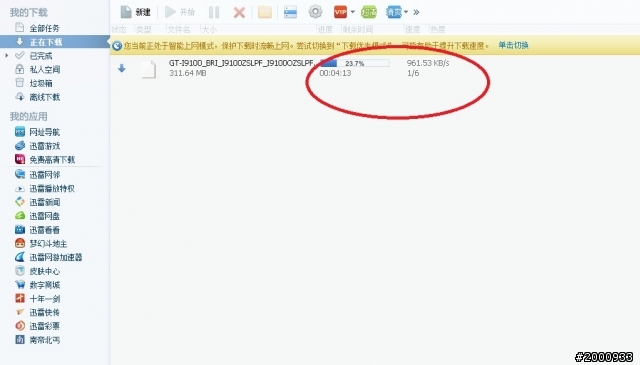Select the 全部任务 sidebar item
This screenshot has height=365, width=640.
click(45, 28)
